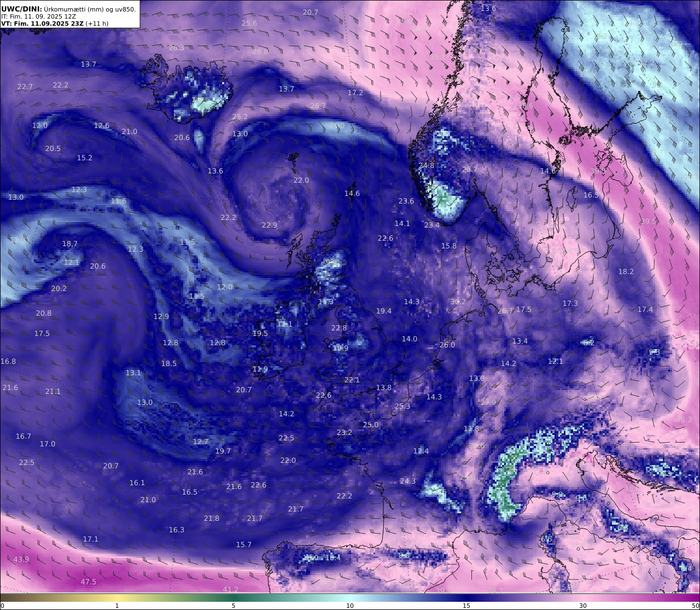
Task: Click the 23.2 value on the map
Action: pos(345,432)
